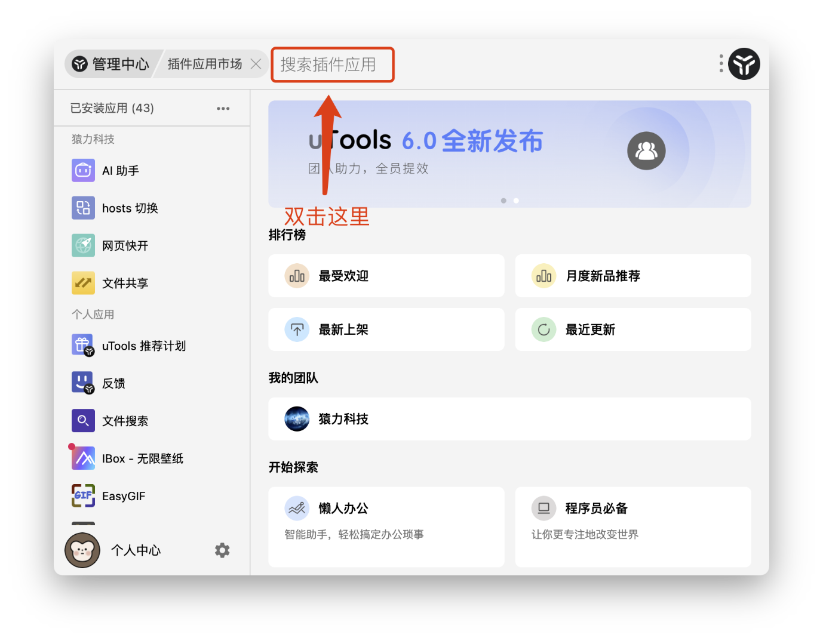Viewport: 823px width, 644px height.
Task: Open the 程序员必备 explore card
Action: click(633, 527)
